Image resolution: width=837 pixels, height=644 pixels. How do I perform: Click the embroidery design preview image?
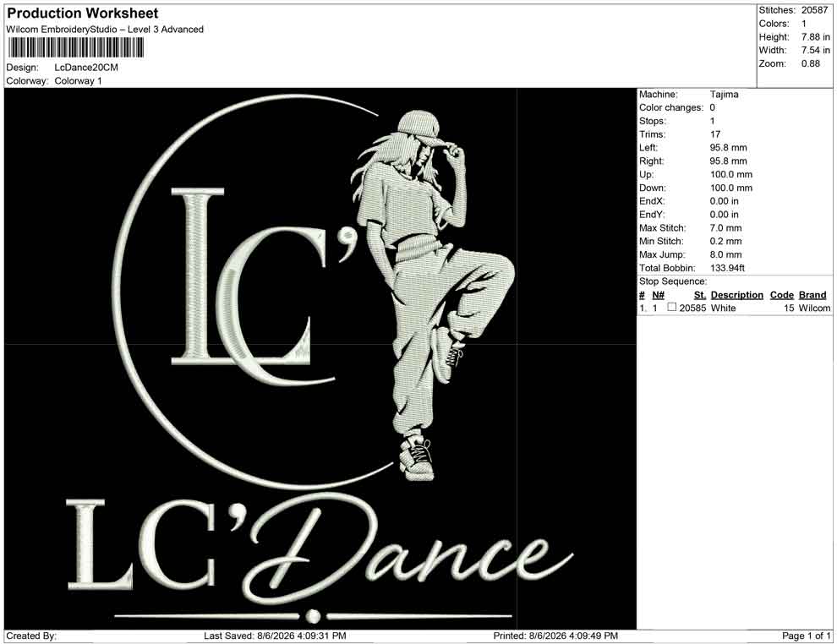click(320, 358)
